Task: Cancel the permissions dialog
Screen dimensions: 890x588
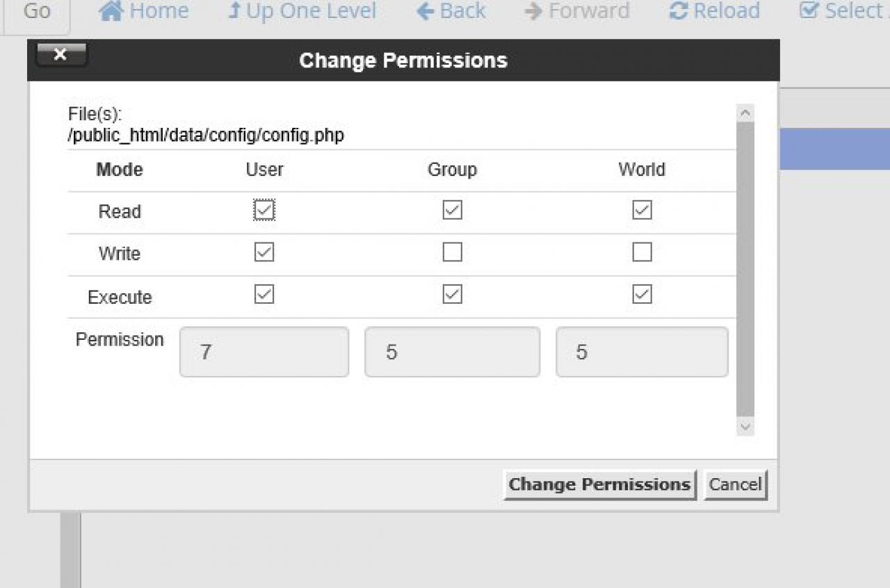Action: tap(735, 484)
